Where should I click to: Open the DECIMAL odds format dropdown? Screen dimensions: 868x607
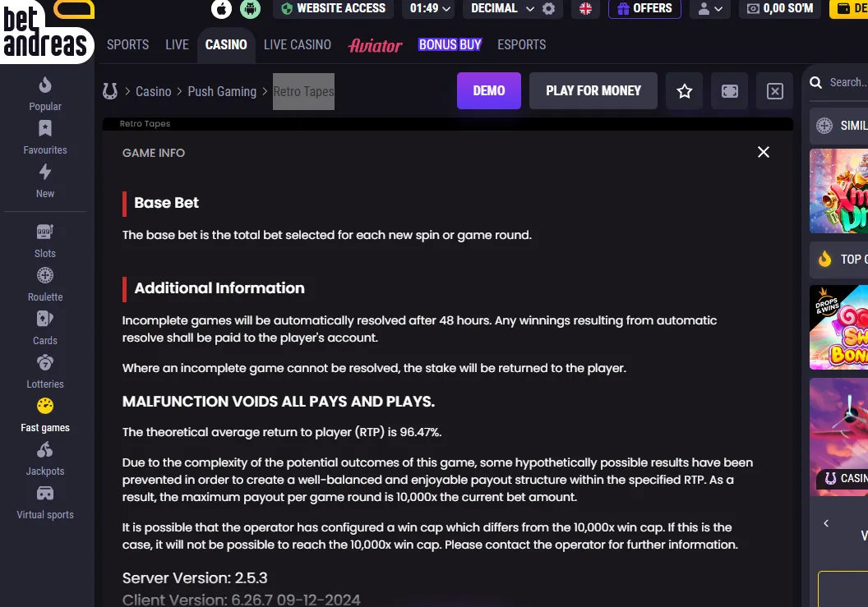pos(502,9)
